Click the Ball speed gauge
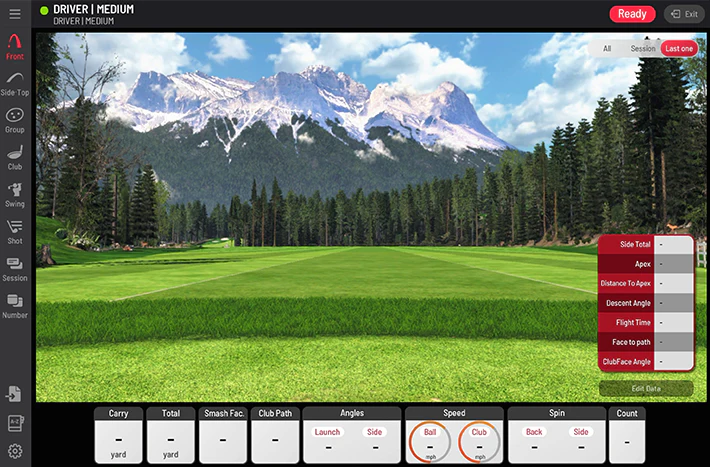Screen dimensions: 710x467 tap(430, 440)
